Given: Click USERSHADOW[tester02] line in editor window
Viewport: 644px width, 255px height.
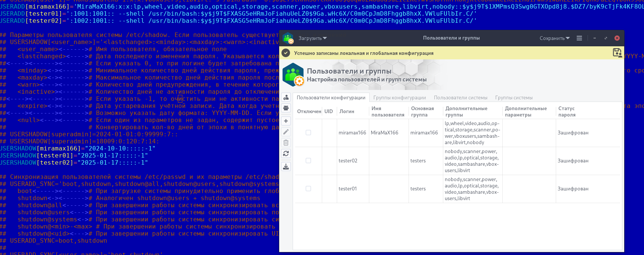Looking at the screenshot, I should 74,162.
